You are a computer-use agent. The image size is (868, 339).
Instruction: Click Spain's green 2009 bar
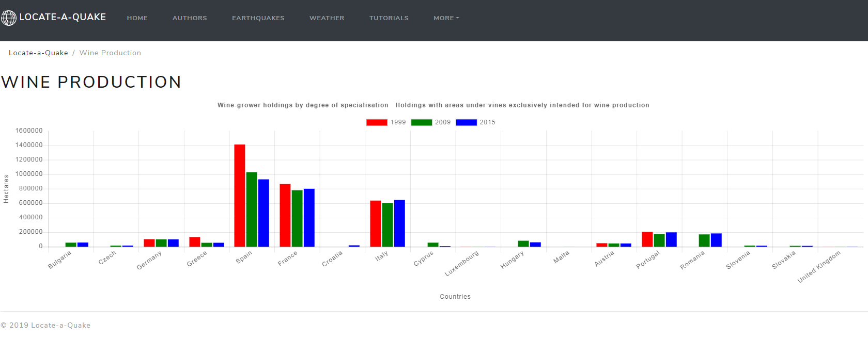pyautogui.click(x=252, y=209)
